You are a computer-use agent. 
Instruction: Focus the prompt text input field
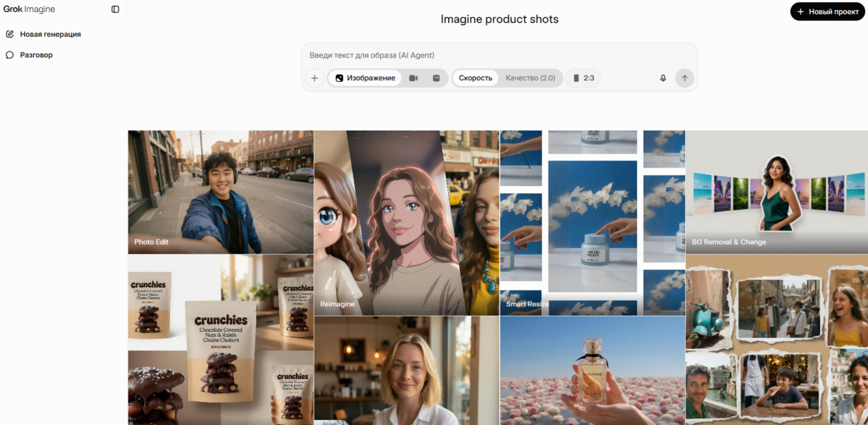pyautogui.click(x=499, y=55)
